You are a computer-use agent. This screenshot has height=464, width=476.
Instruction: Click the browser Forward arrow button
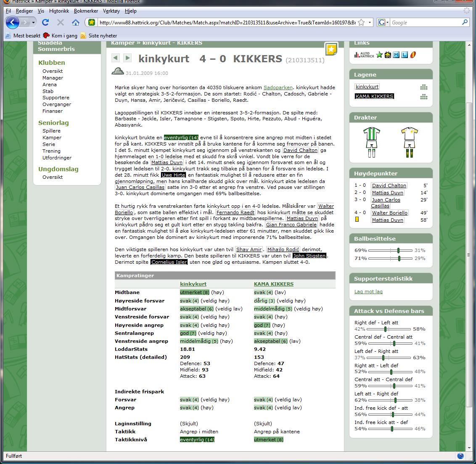click(25, 22)
